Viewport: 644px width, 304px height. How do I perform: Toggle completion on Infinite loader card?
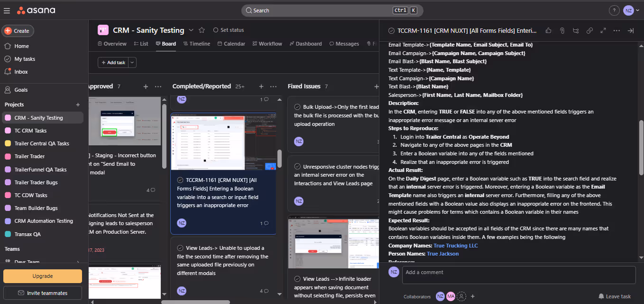point(297,279)
